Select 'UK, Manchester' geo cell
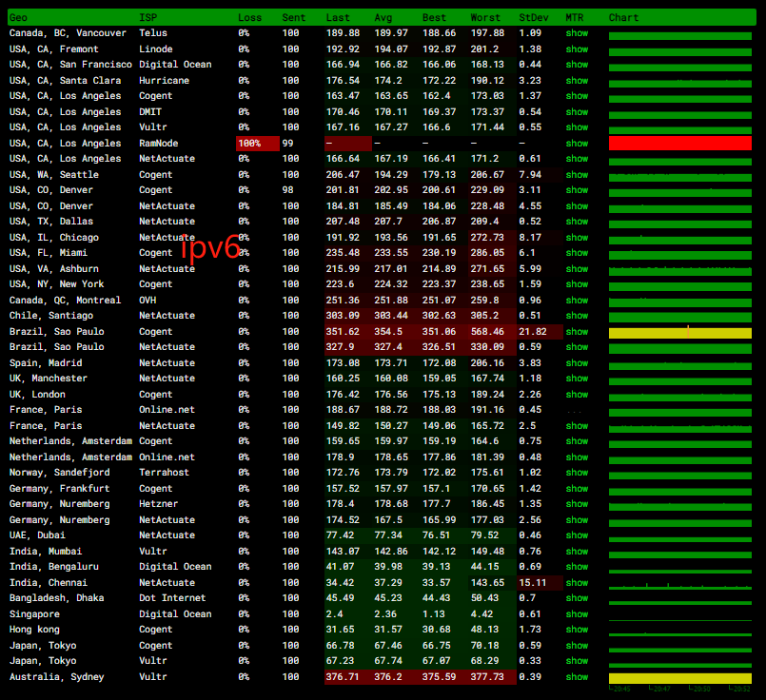Screen dimensions: 766x700 (49, 379)
